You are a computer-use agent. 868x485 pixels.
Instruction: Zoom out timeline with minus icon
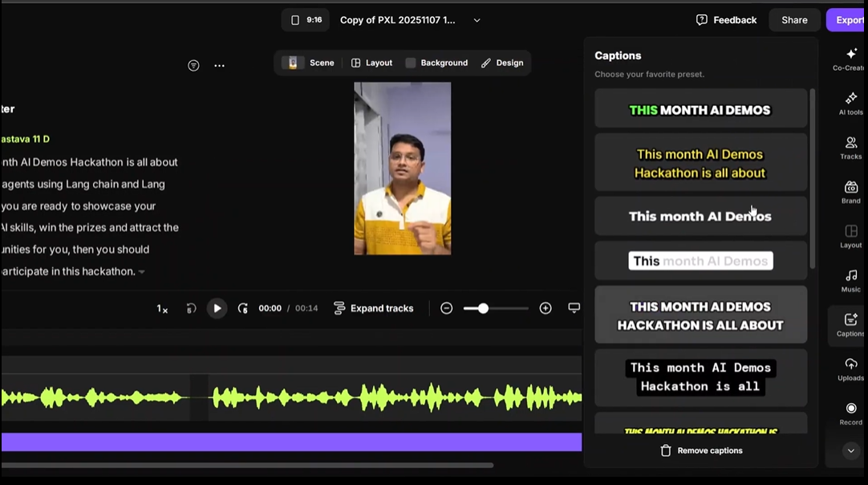pyautogui.click(x=446, y=308)
